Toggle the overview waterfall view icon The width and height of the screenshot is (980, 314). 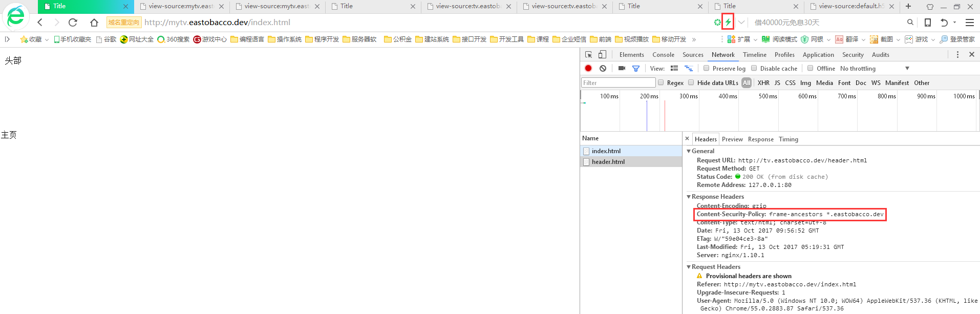point(689,68)
